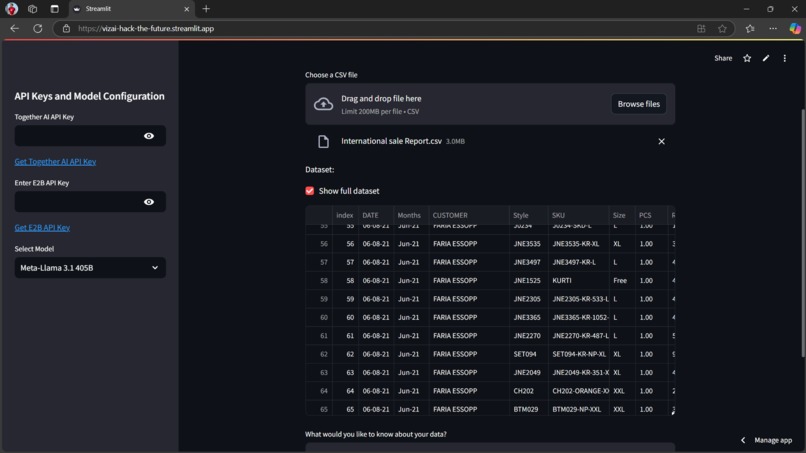Open the workspaces icon in title bar
Viewport: 806px width, 453px height.
(x=32, y=9)
